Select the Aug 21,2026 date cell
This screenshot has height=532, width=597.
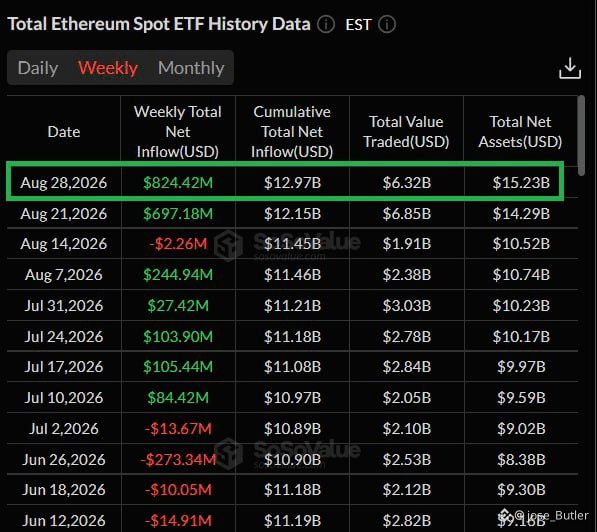click(64, 214)
